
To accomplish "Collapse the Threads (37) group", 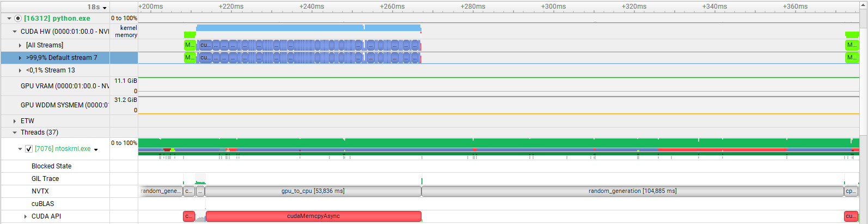I will point(15,132).
